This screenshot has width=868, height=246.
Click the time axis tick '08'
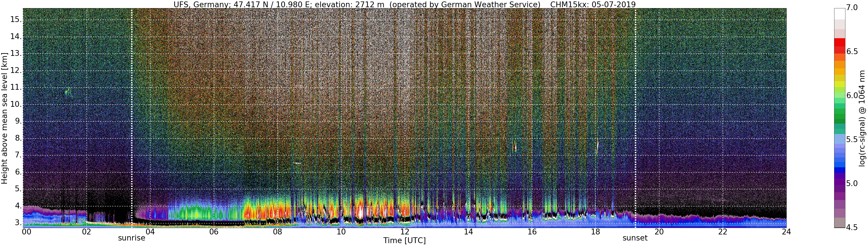(x=277, y=232)
